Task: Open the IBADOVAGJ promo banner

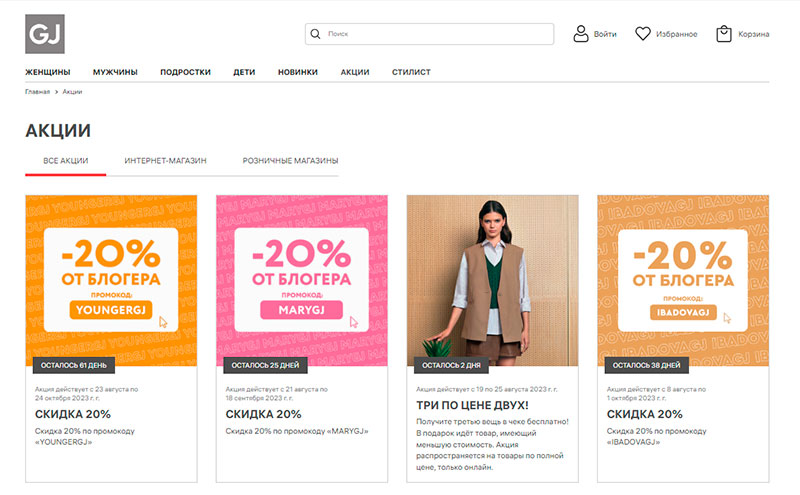Action: click(683, 281)
